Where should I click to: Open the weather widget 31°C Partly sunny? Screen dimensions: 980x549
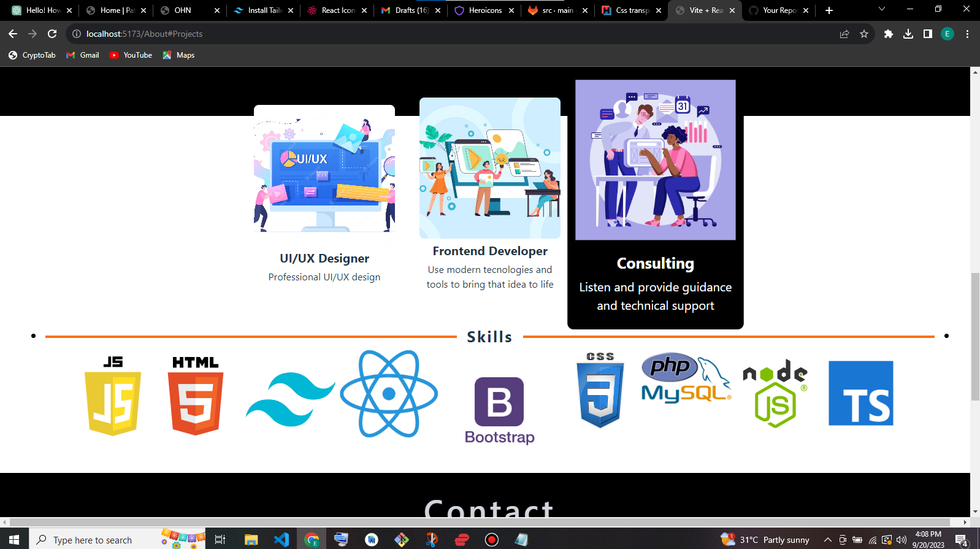click(x=765, y=540)
